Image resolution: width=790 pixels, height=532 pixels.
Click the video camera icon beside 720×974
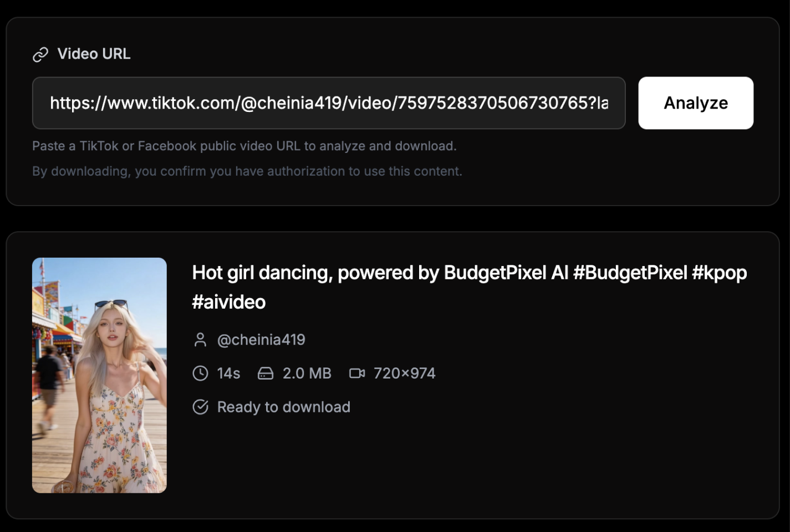click(x=357, y=374)
